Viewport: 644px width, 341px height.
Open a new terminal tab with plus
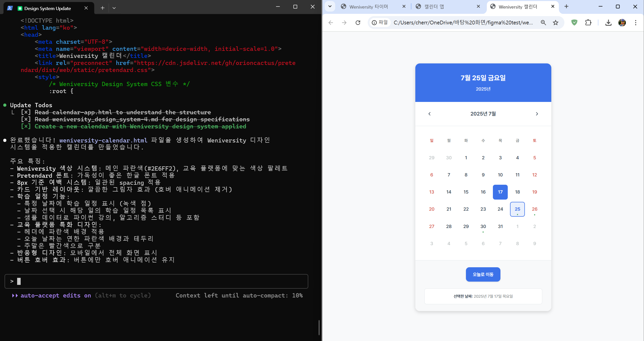tap(103, 8)
